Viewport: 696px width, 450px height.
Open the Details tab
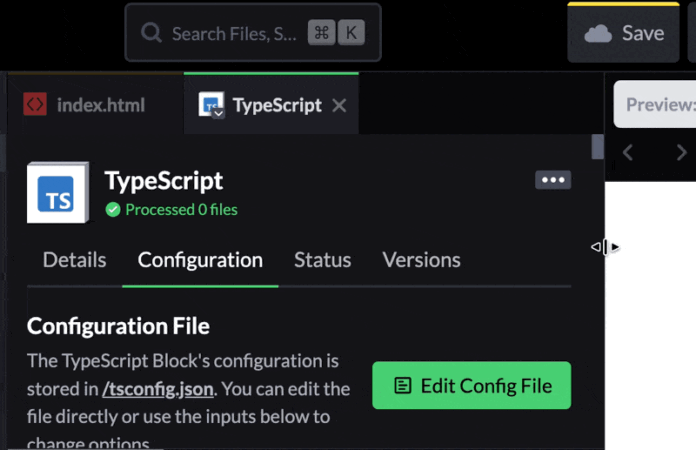click(74, 260)
